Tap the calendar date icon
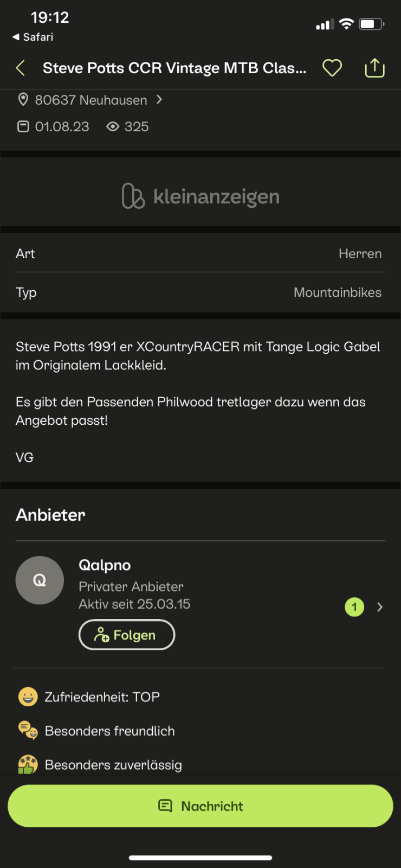The width and height of the screenshot is (401, 868). [x=23, y=127]
